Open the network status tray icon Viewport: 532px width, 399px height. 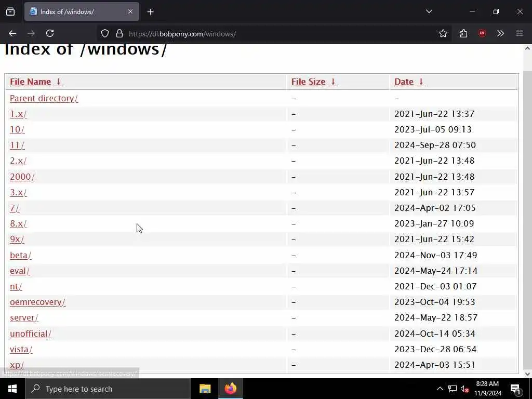[453, 389]
